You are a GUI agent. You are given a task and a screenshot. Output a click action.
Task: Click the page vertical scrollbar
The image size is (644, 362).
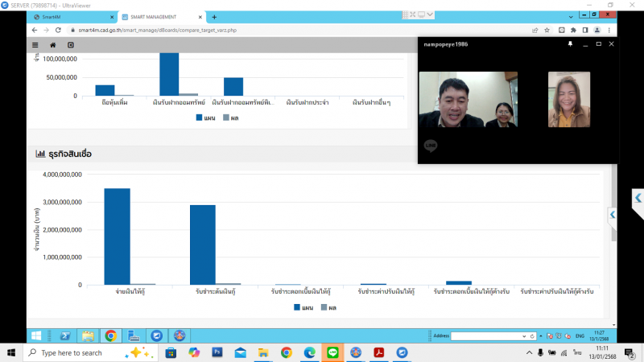tap(614, 201)
